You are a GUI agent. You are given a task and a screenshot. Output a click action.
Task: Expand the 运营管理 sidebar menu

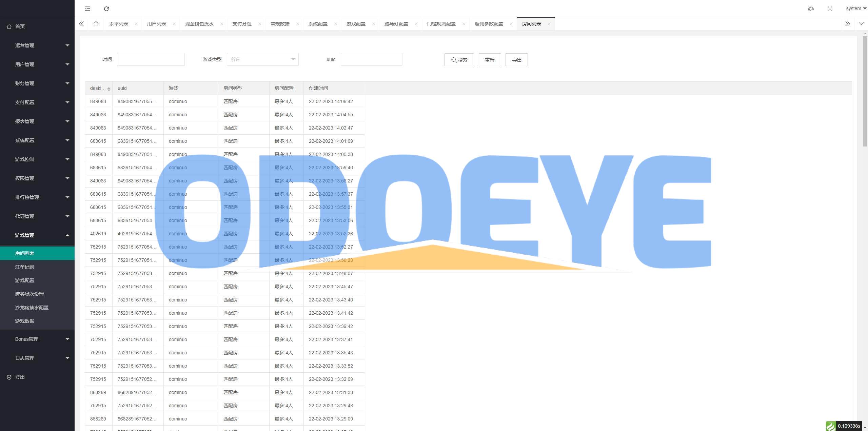click(x=37, y=45)
